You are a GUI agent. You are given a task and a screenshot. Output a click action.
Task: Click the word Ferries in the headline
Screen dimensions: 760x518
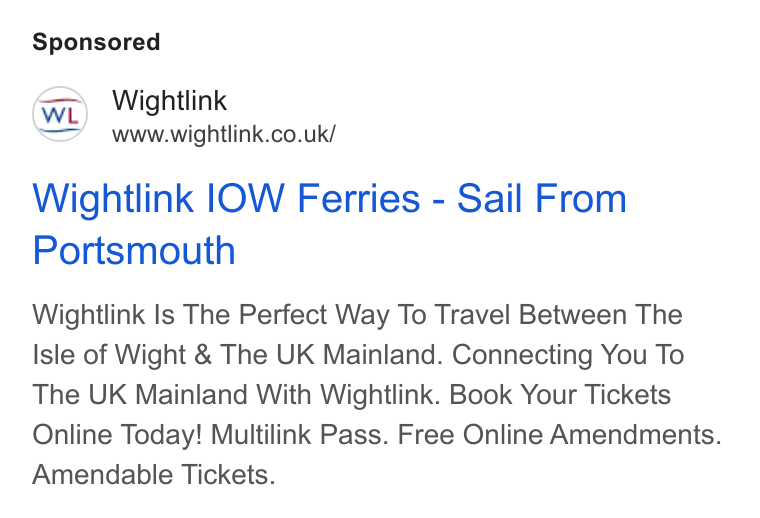coord(359,198)
